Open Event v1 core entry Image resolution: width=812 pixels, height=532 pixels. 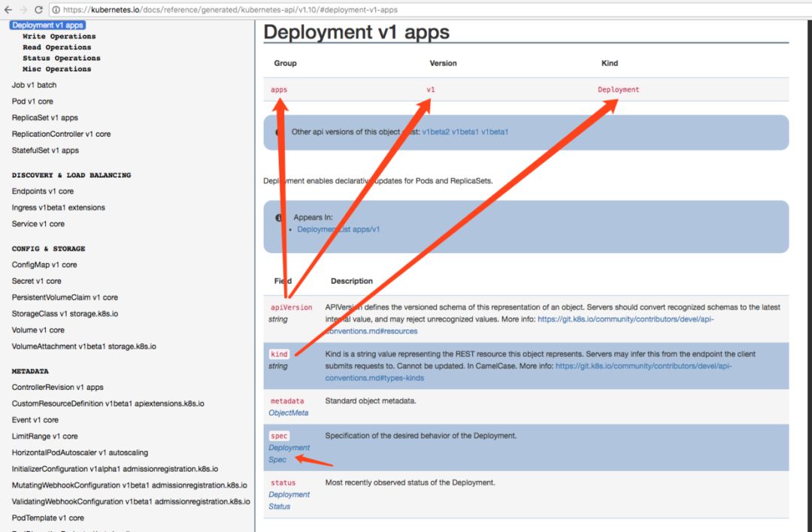click(x=35, y=420)
